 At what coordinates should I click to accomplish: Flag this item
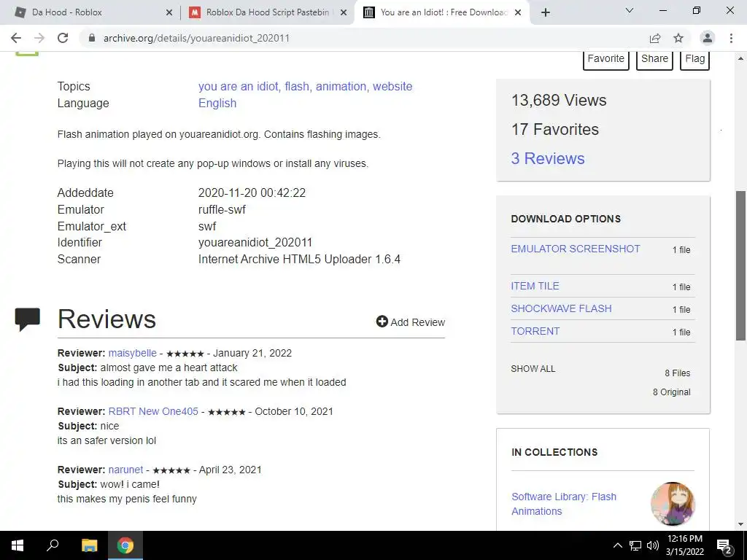coord(694,59)
